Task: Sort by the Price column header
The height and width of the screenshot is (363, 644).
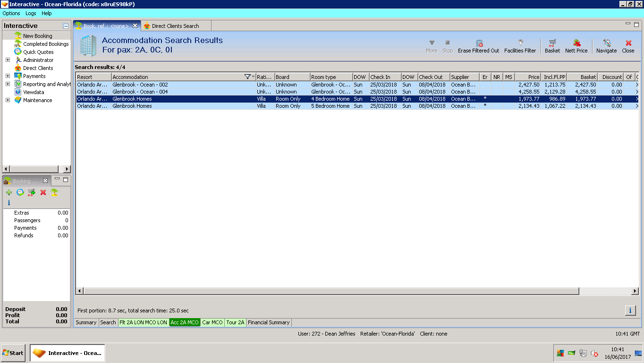Action: point(528,77)
